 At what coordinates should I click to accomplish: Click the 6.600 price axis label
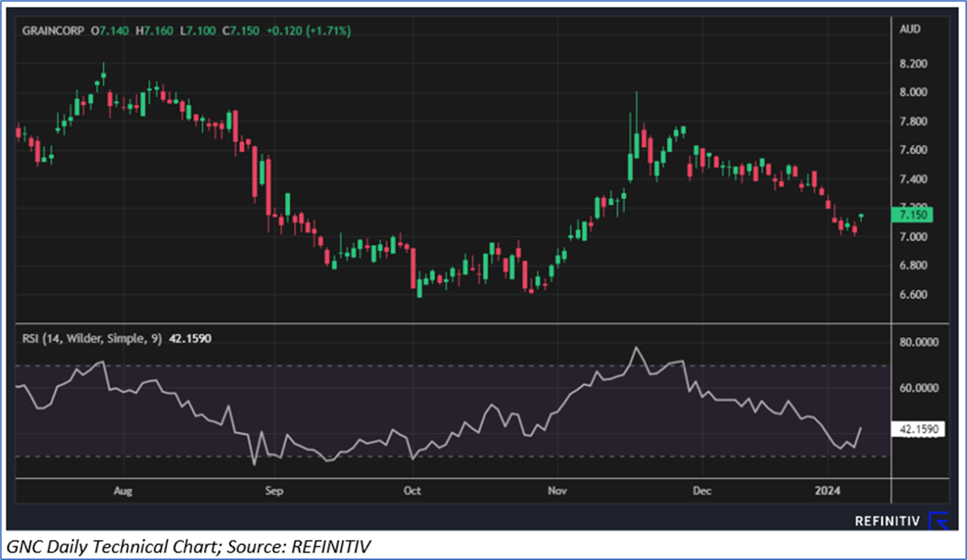click(x=913, y=295)
